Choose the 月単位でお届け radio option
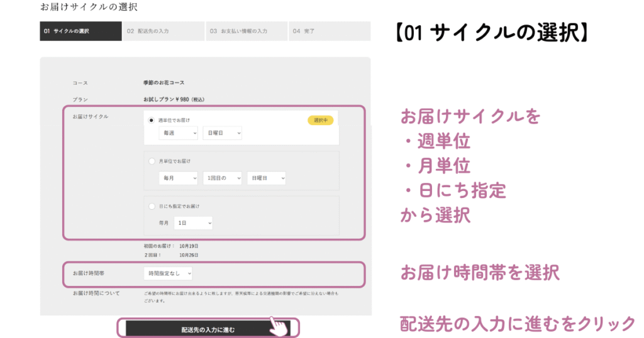 152,161
